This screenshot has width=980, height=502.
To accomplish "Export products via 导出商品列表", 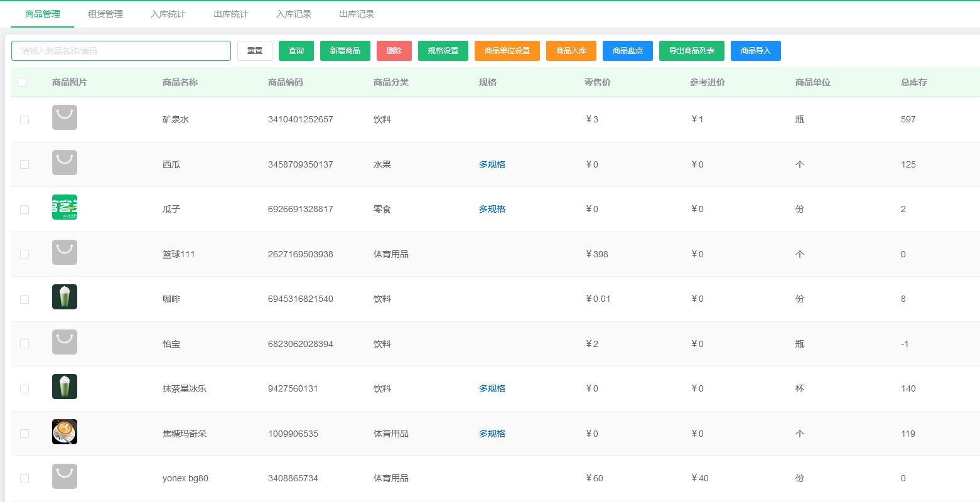I will (691, 51).
